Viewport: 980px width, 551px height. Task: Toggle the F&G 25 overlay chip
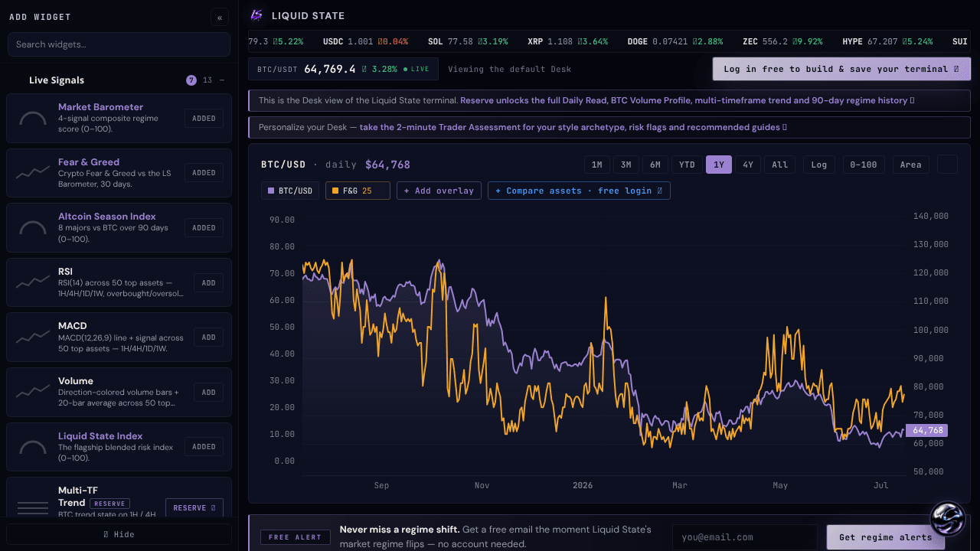coord(358,191)
